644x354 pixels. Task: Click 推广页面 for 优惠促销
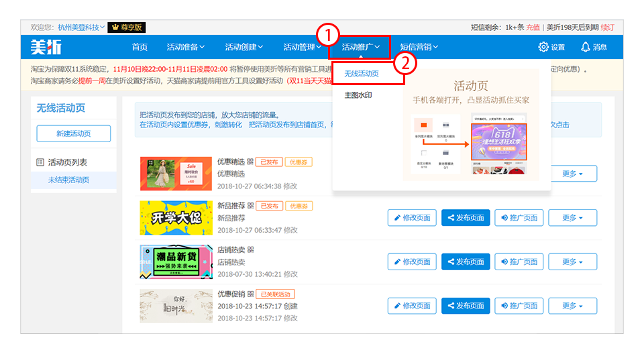coord(519,306)
